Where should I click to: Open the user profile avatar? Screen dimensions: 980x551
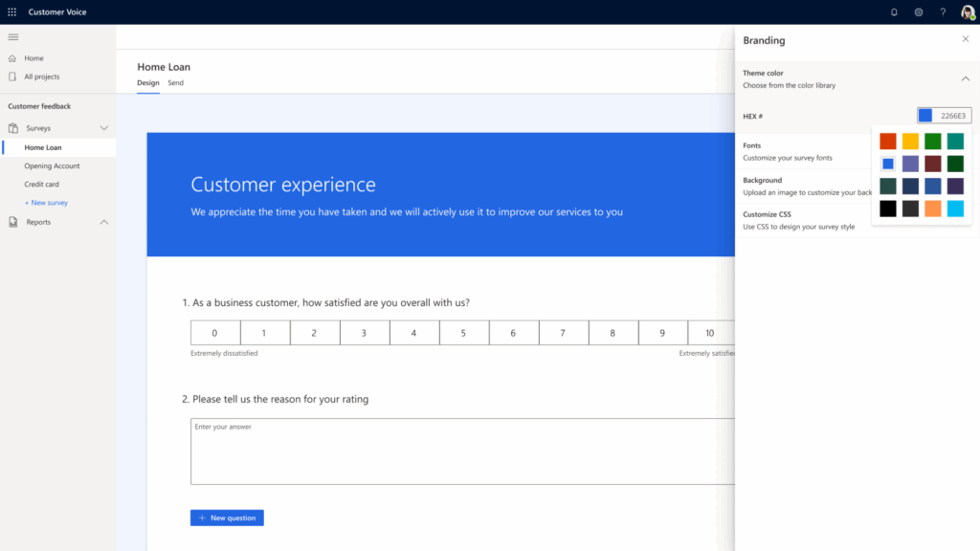[x=968, y=12]
